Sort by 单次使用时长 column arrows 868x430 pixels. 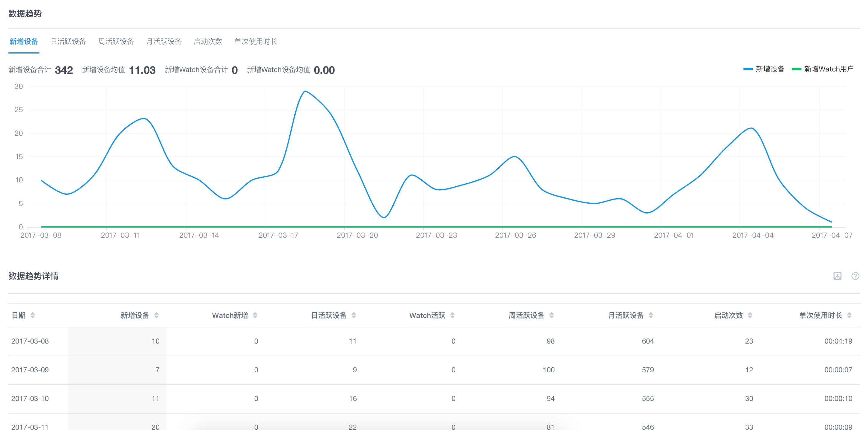pos(849,315)
